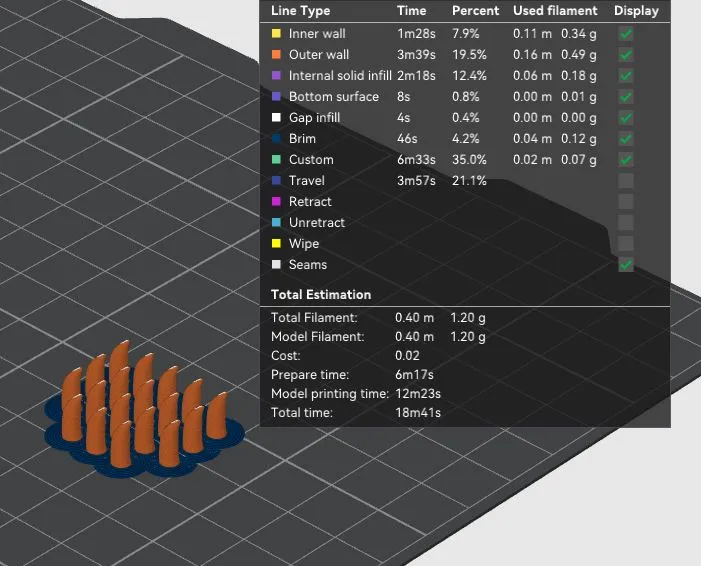The height and width of the screenshot is (566, 701).
Task: Click the Used filament column header
Action: click(555, 11)
